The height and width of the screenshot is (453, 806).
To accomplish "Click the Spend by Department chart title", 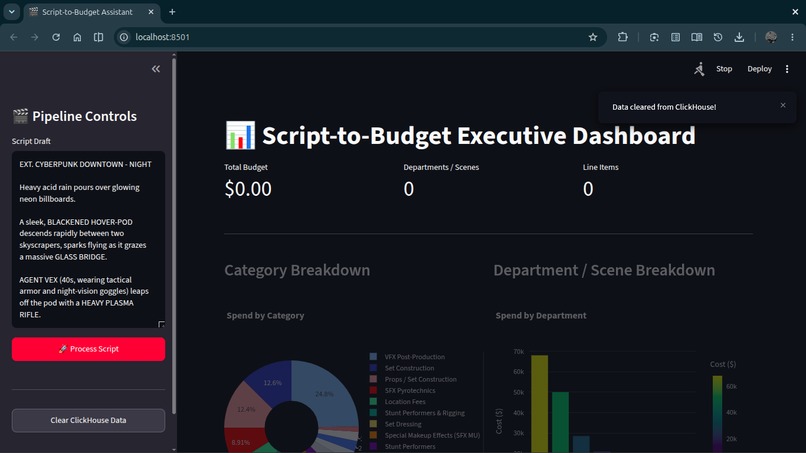I will (x=541, y=315).
